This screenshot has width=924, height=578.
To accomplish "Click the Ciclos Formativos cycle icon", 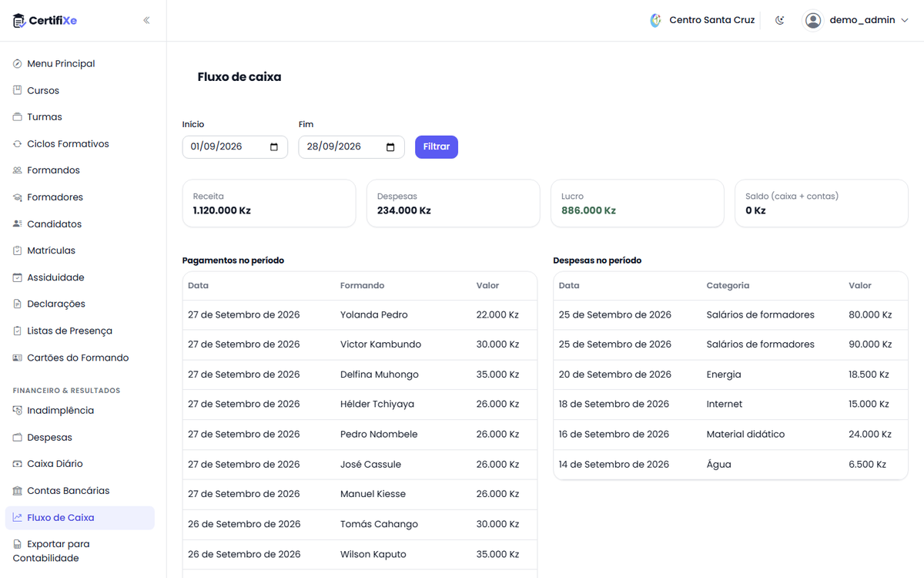I will click(x=18, y=144).
